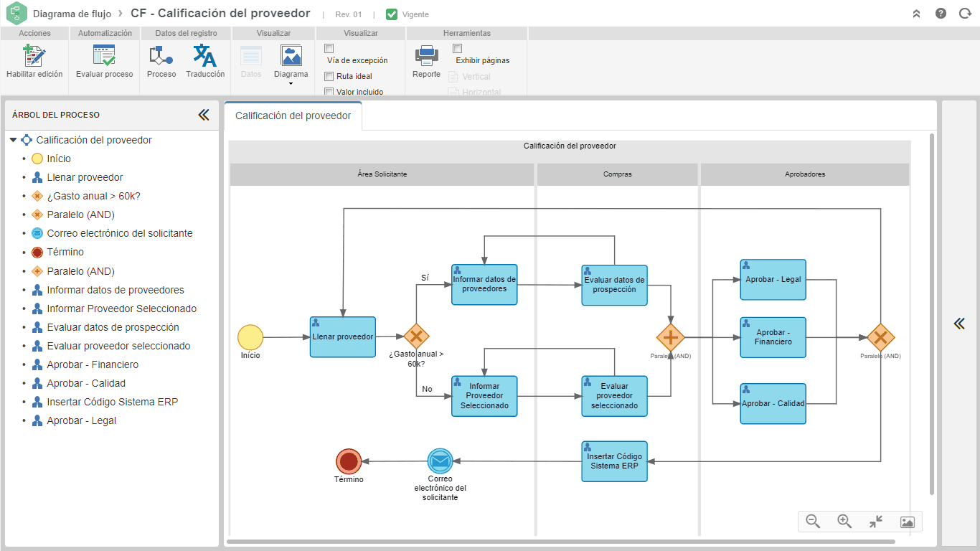Image resolution: width=980 pixels, height=551 pixels.
Task: Select Evaluar datos de prospección tree item
Action: 113,328
